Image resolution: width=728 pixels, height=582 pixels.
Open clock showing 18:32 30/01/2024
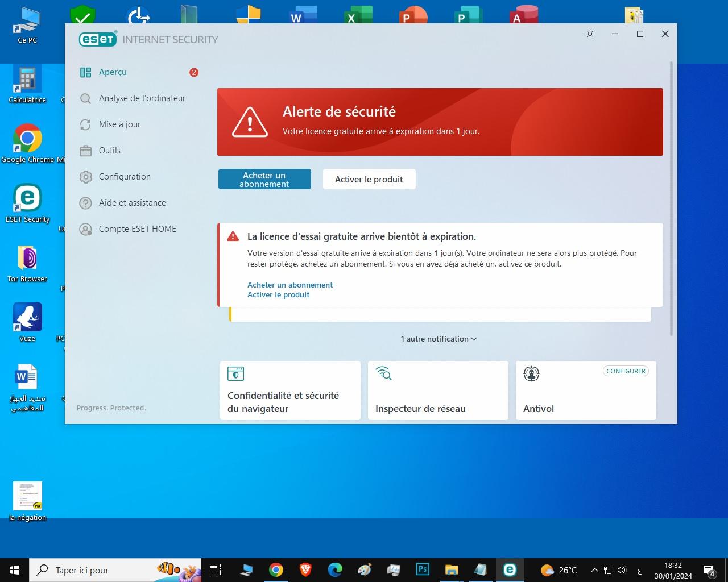pyautogui.click(x=673, y=570)
